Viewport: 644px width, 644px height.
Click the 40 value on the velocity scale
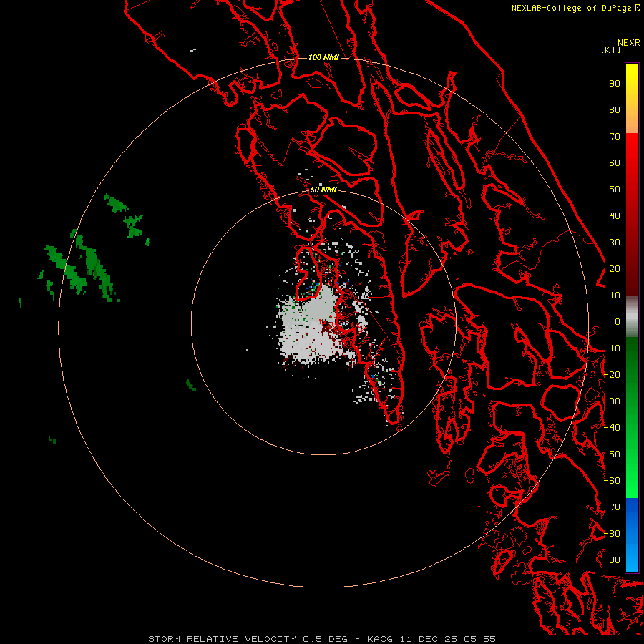click(615, 215)
